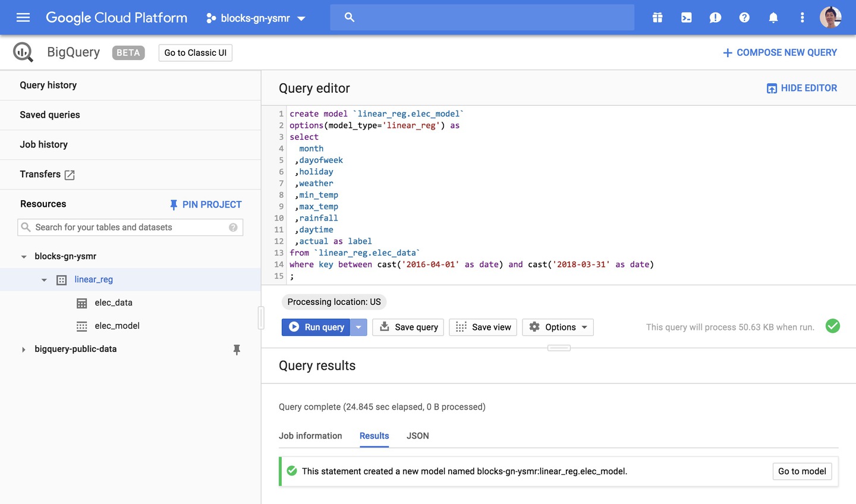
Task: Click the search field help icon
Action: (233, 227)
